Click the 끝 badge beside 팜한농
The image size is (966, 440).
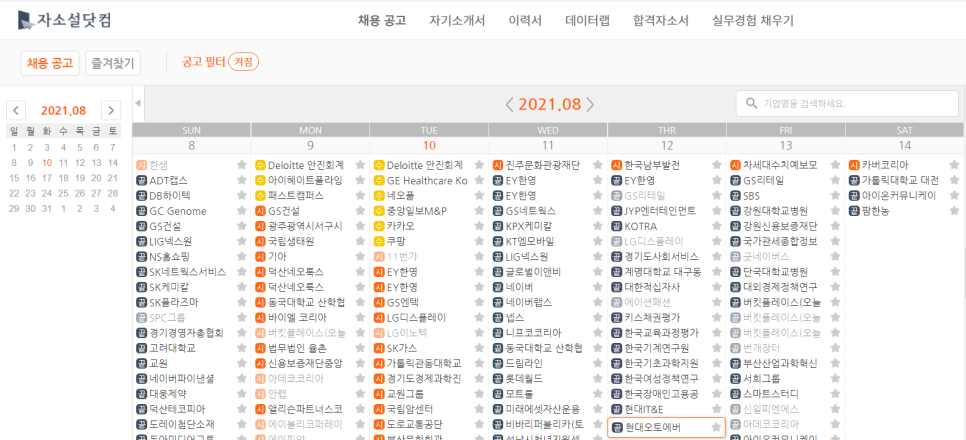854,211
